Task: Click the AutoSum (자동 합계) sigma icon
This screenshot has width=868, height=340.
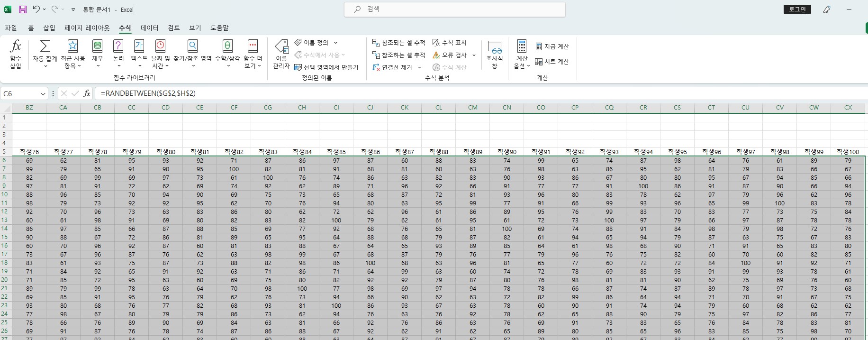Action: (x=45, y=54)
